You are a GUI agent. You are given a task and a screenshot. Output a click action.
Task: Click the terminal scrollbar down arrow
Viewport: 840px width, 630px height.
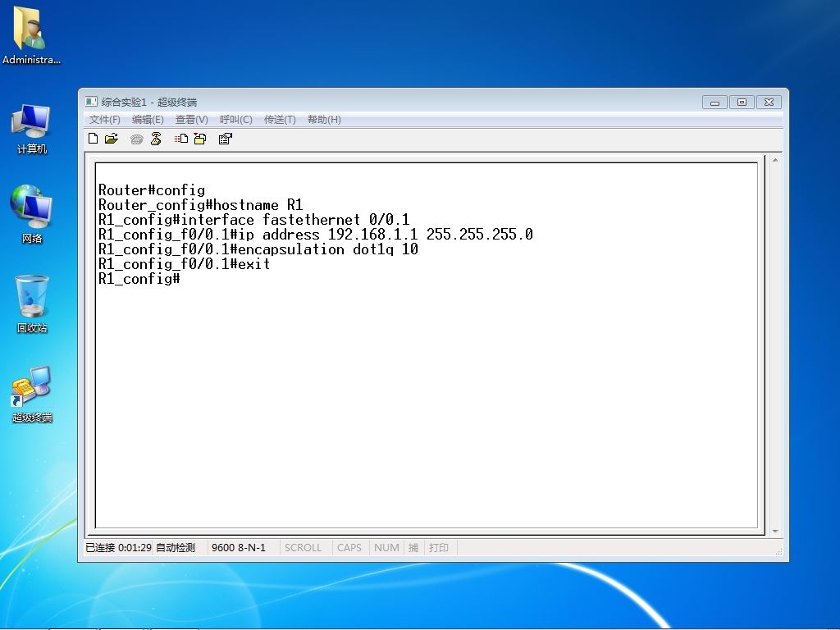tap(775, 531)
